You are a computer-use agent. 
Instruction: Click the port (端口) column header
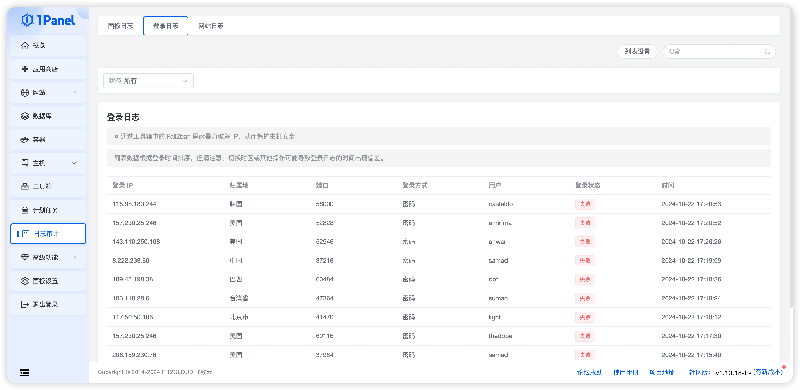321,185
